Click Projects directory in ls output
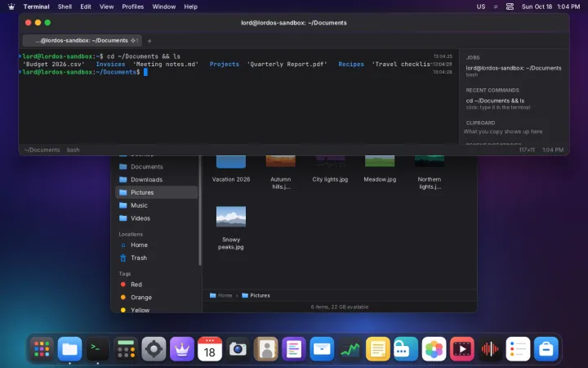The height and width of the screenshot is (368, 588). pos(225,65)
